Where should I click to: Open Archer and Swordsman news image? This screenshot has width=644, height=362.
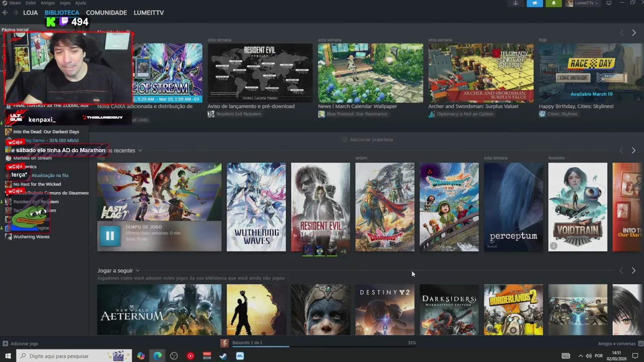[481, 73]
